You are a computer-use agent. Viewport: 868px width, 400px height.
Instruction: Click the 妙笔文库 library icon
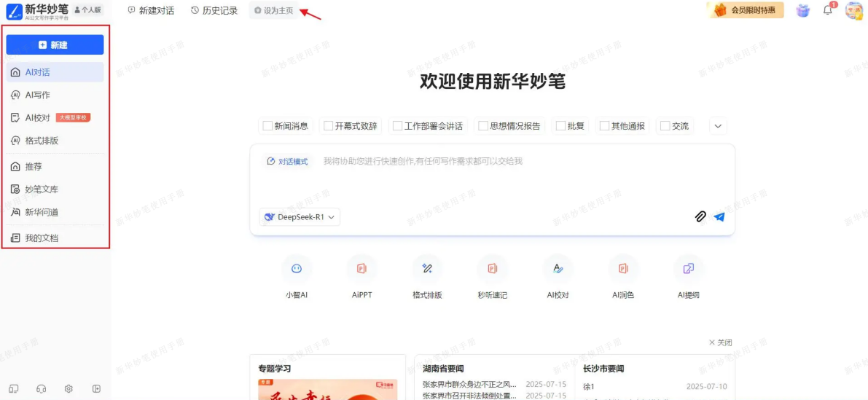click(15, 189)
